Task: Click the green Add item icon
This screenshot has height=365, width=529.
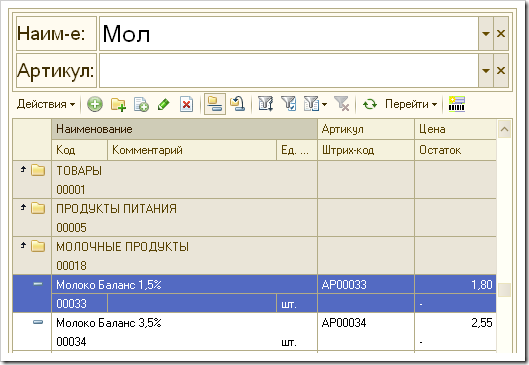Action: (95, 104)
